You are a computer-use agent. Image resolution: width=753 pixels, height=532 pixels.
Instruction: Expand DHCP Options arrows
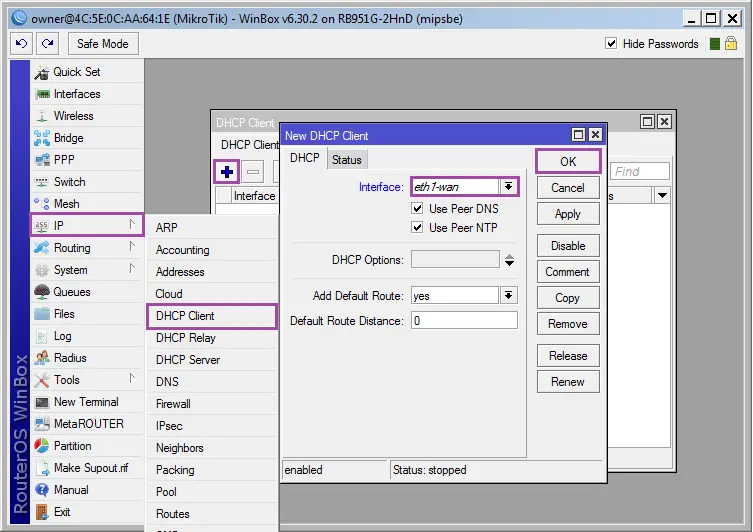click(510, 260)
